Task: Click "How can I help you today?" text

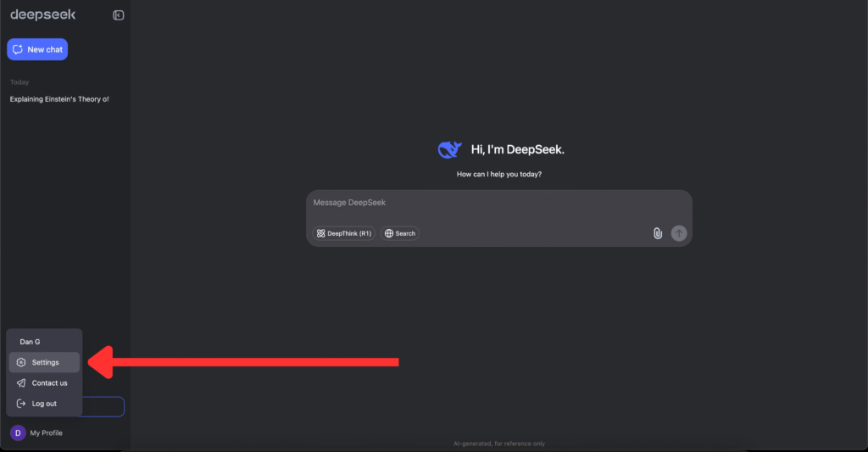Action: pyautogui.click(x=498, y=174)
